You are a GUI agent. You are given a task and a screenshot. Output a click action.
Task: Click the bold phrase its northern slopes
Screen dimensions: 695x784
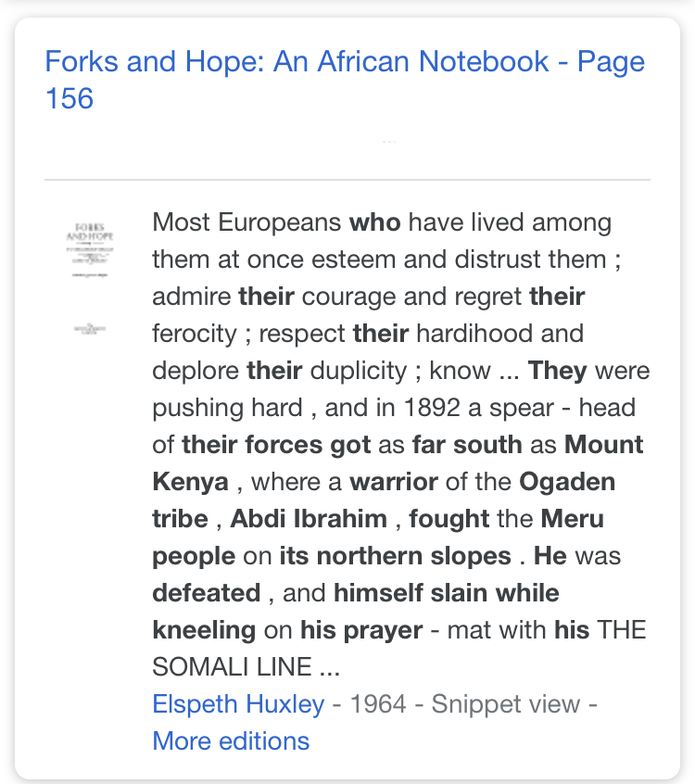395,555
